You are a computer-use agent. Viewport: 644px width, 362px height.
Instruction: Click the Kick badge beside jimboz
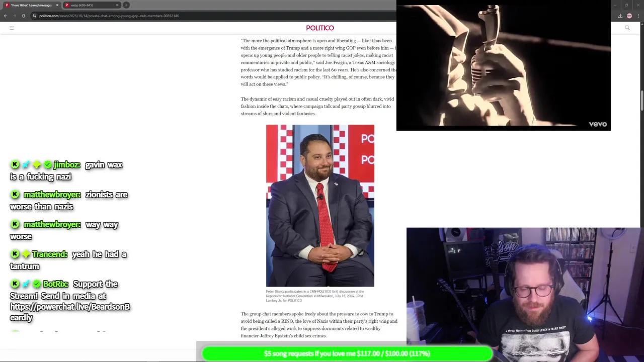point(15,165)
